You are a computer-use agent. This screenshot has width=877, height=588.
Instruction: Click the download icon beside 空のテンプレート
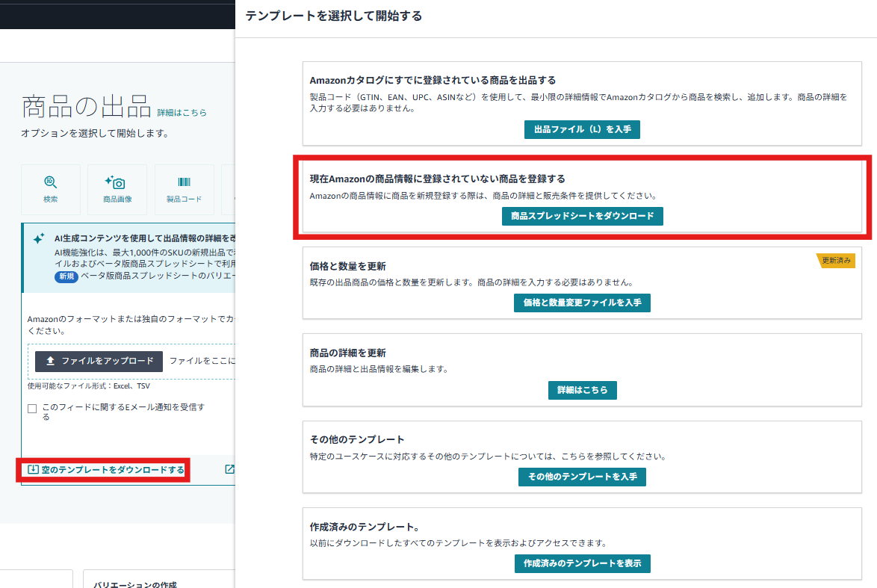(x=33, y=469)
